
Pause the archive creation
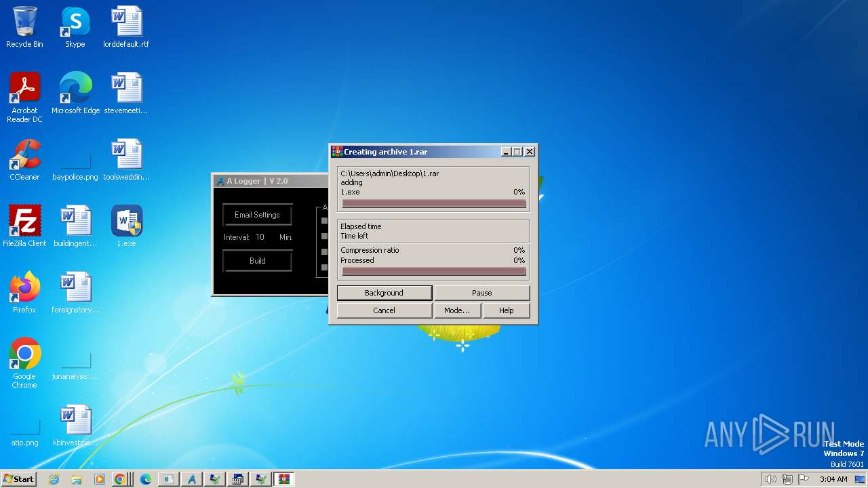point(482,293)
